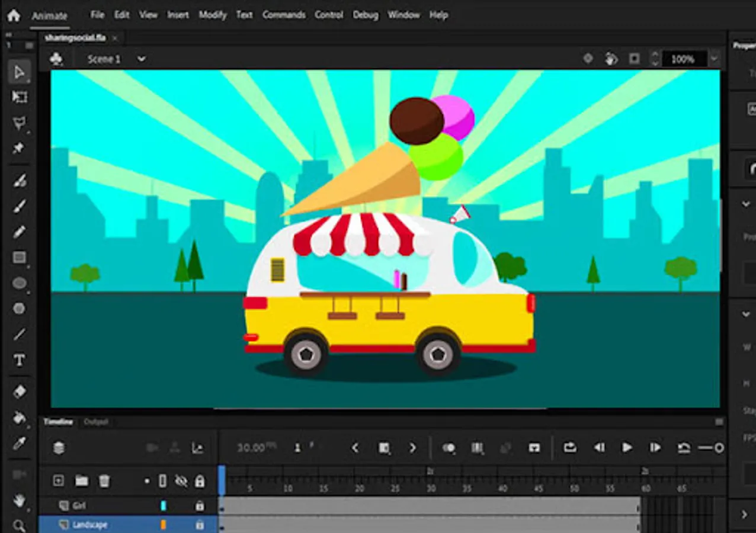
Task: Toggle hide all layers eye icon
Action: coord(181,481)
